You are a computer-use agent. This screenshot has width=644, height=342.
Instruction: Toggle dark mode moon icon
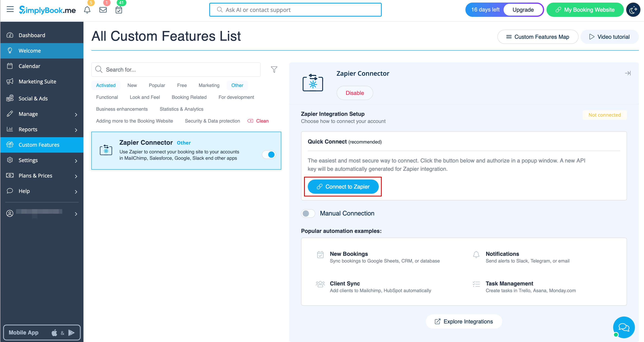coord(633,10)
